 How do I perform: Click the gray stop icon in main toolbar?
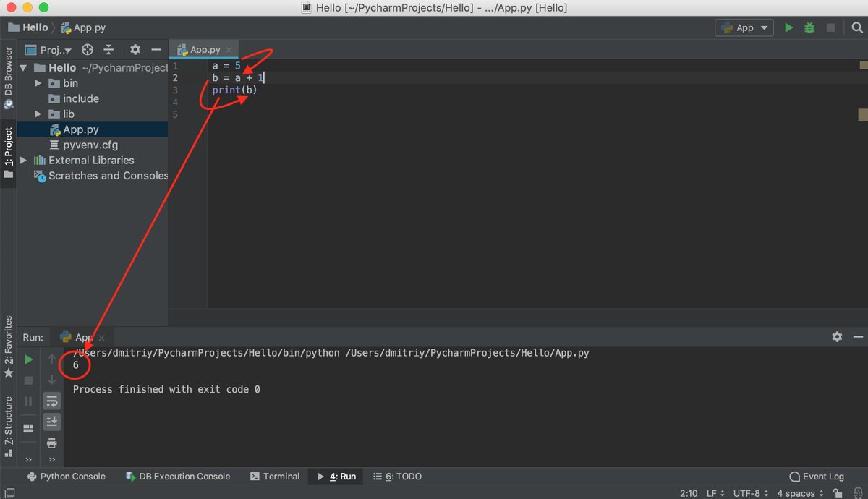click(x=831, y=27)
